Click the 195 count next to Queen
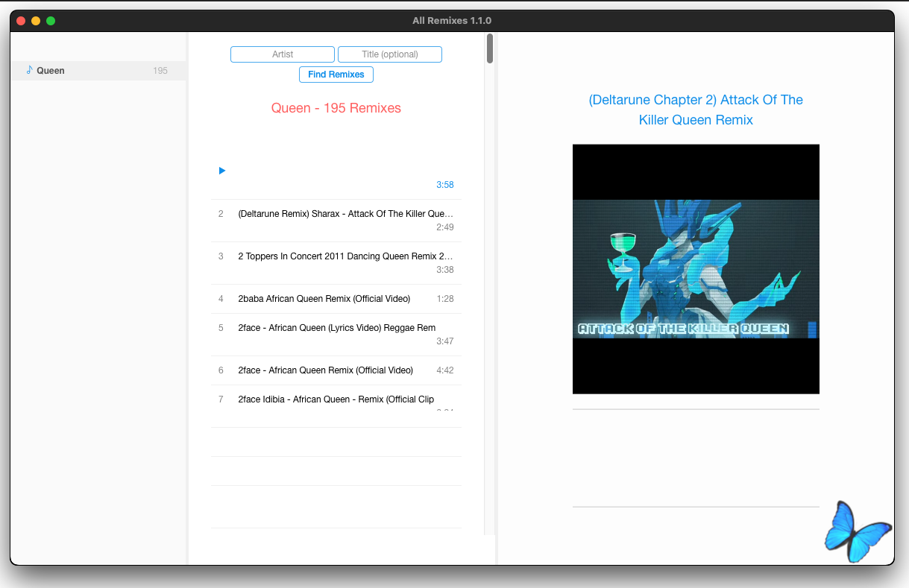 pyautogui.click(x=160, y=71)
